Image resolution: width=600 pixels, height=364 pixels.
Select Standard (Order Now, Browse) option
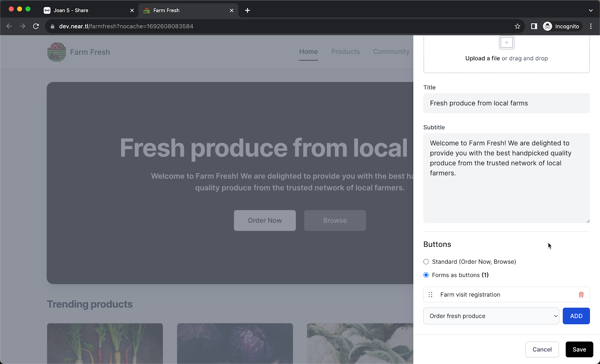426,262
